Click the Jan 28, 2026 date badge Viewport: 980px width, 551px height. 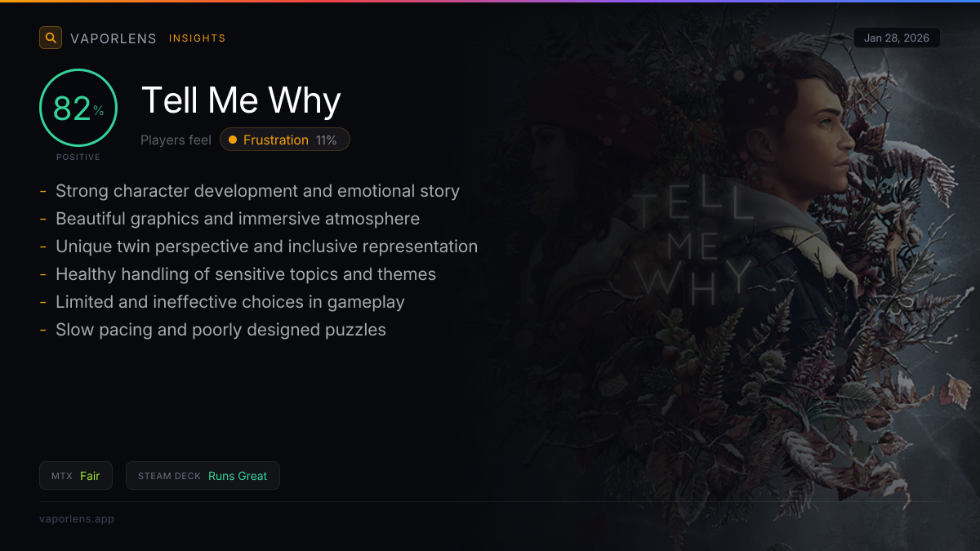pos(896,38)
